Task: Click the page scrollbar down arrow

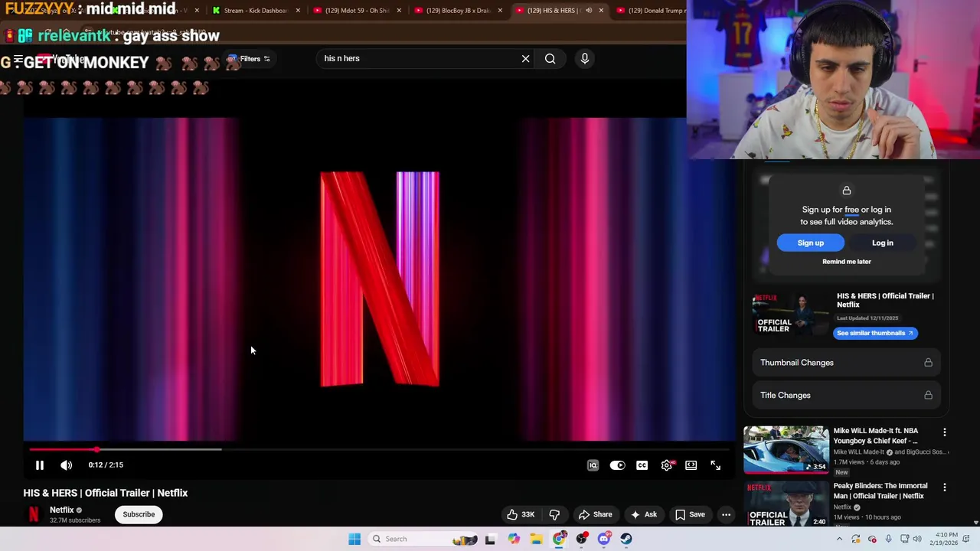Action: 975,523
